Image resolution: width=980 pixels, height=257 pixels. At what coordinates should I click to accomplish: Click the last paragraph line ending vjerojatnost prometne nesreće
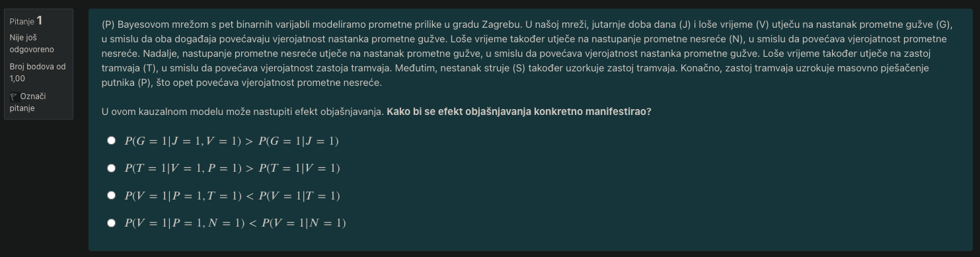242,84
